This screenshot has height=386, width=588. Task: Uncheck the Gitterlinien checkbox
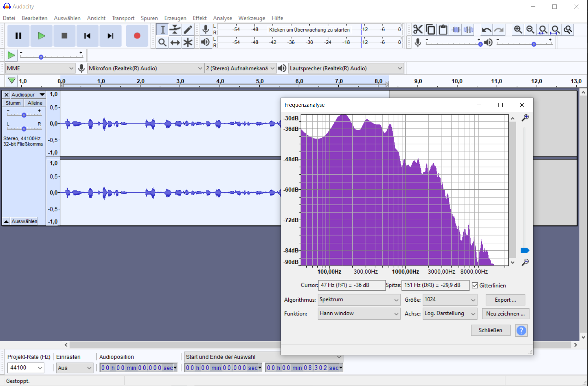point(475,285)
